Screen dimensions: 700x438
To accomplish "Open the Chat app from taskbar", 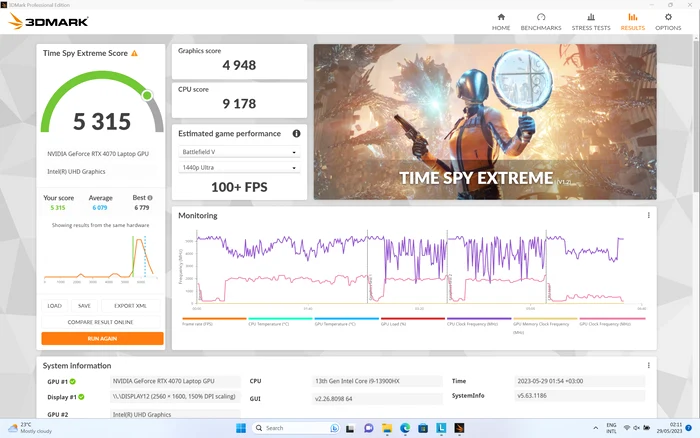I will (x=369, y=428).
